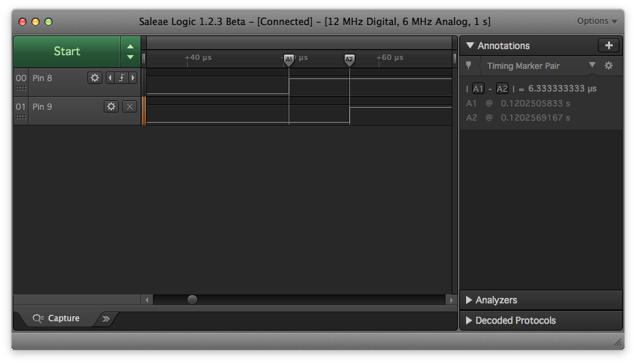Click the A2 timestamp 0.1202569167 s

tap(536, 117)
